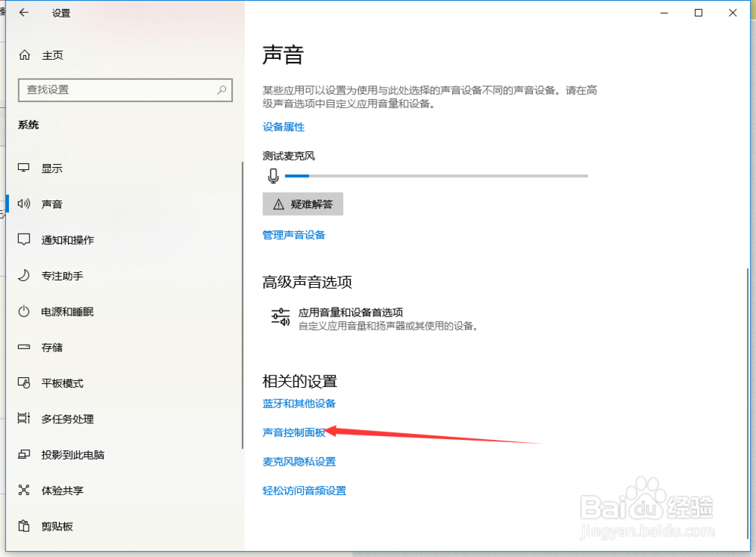Click the shared experiences icon for 体验共享
Image resolution: width=756 pixels, height=557 pixels.
23,490
